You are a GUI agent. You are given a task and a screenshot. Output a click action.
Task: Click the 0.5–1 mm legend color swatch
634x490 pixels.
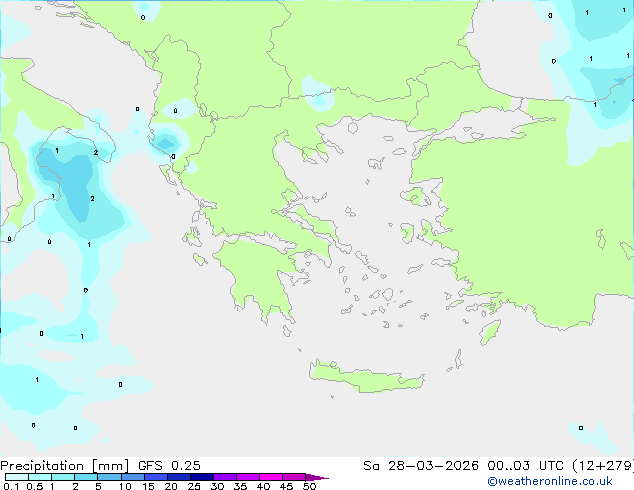coord(40,477)
